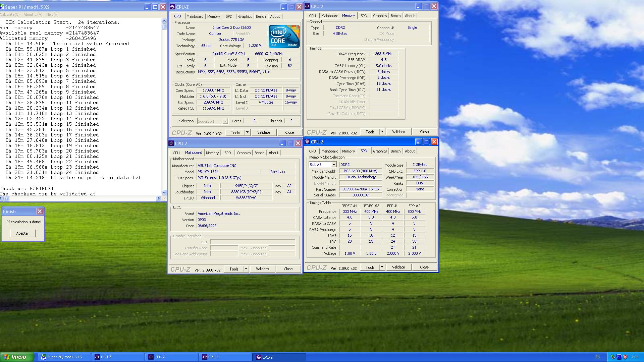Switch to fourth CPU-Z taskbar button
The width and height of the screenshot is (644, 362).
[x=279, y=357]
